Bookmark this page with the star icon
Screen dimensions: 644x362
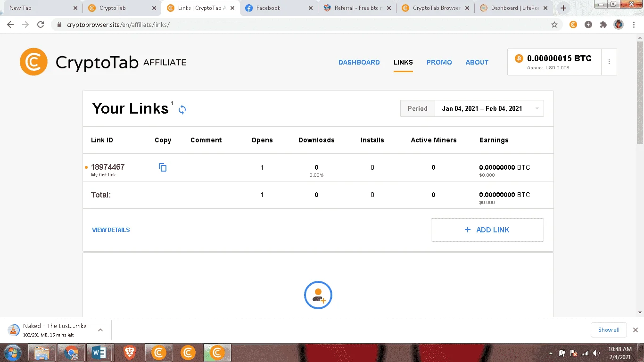(x=554, y=25)
